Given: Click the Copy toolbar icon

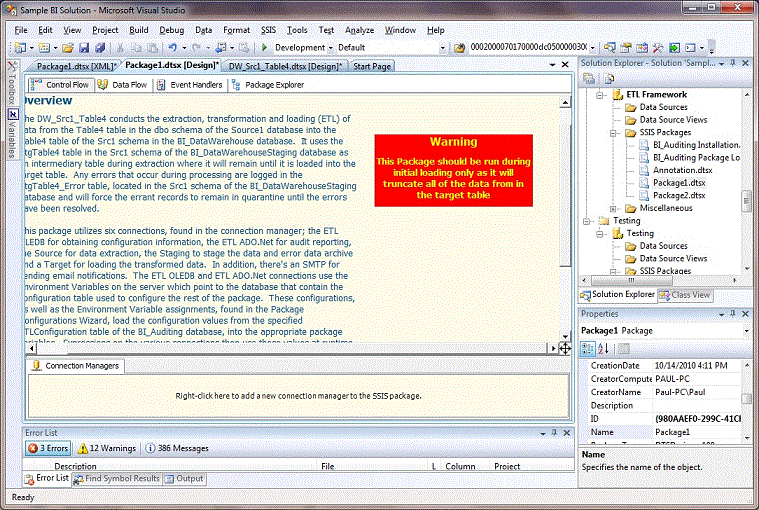Looking at the screenshot, I should coord(137,47).
